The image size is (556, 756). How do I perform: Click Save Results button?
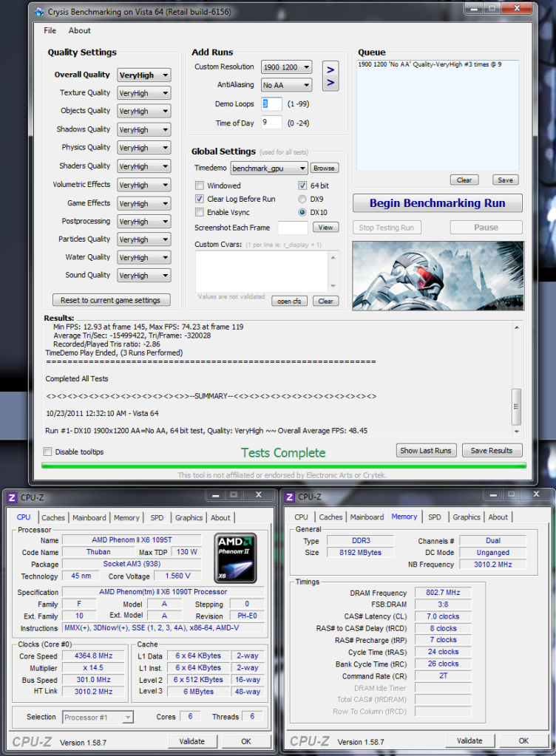[491, 450]
